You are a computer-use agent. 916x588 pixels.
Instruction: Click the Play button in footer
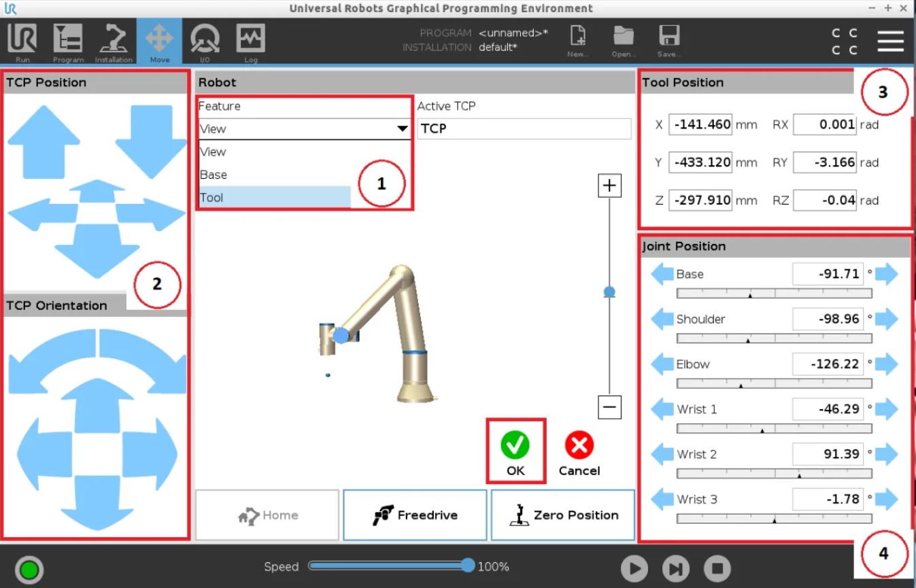click(634, 568)
